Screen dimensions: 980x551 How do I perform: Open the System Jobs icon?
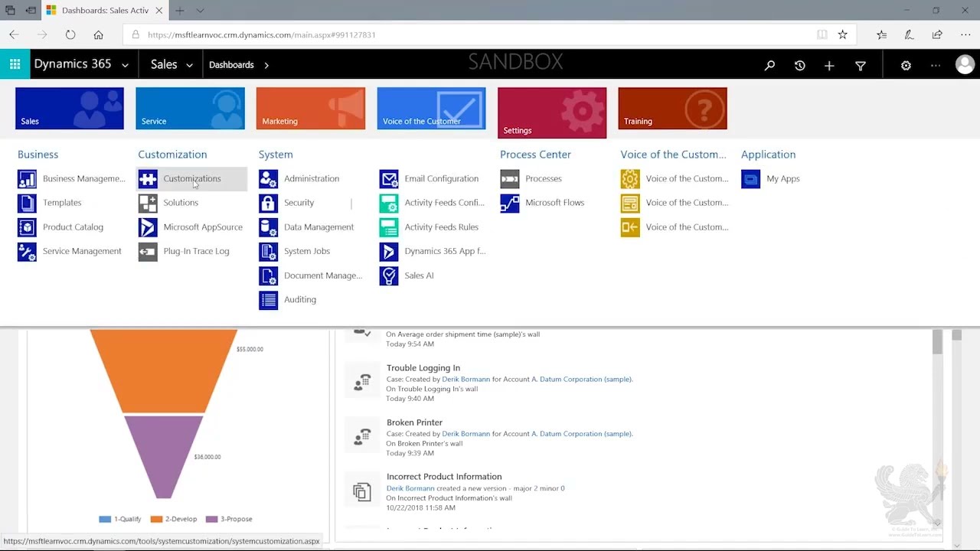pos(269,251)
